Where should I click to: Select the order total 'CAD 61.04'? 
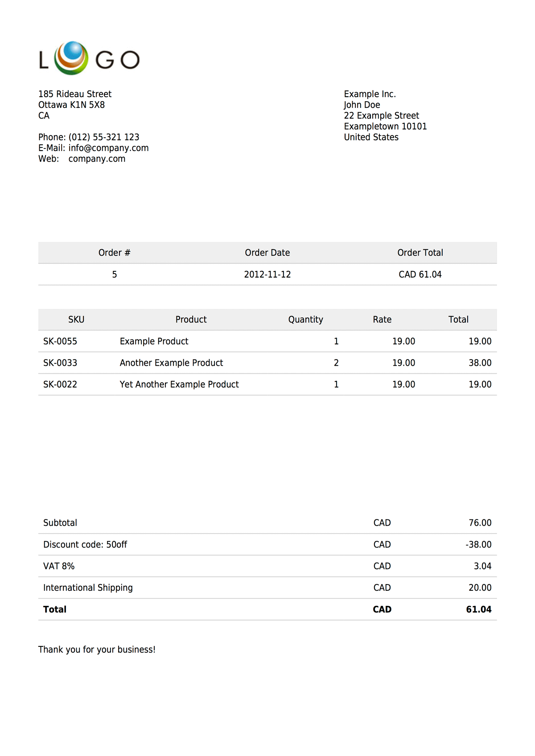(x=420, y=274)
